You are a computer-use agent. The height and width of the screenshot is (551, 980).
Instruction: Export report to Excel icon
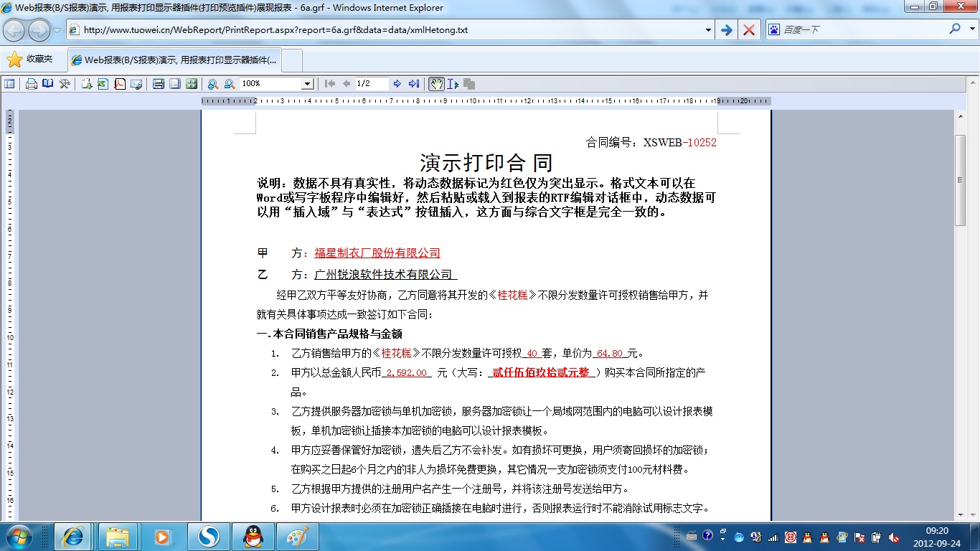103,84
